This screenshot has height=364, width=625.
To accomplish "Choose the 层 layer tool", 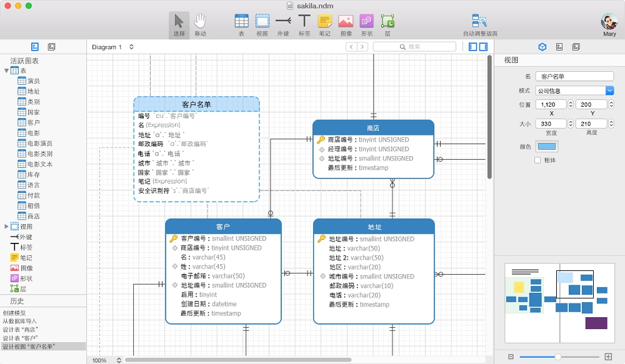I will coord(387,25).
